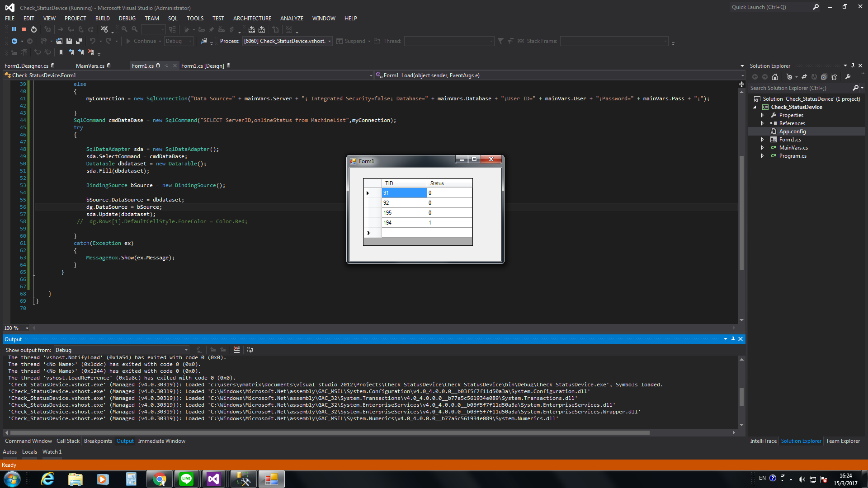Click the TID column header in Form1 grid
The width and height of the screenshot is (868, 488).
404,183
